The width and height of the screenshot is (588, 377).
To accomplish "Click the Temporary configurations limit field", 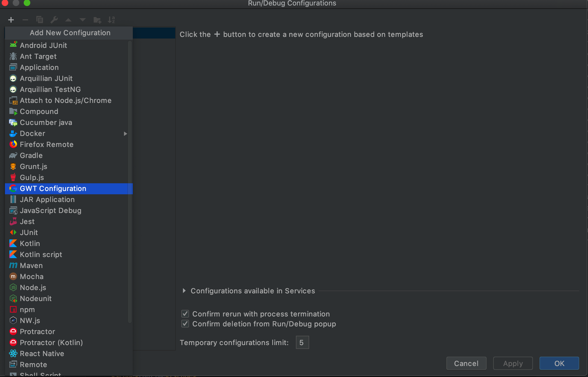I will tap(302, 343).
